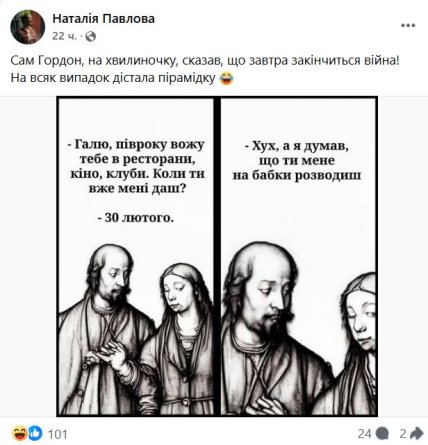View the 101 reactions count list
This screenshot has height=445, width=428.
click(58, 434)
